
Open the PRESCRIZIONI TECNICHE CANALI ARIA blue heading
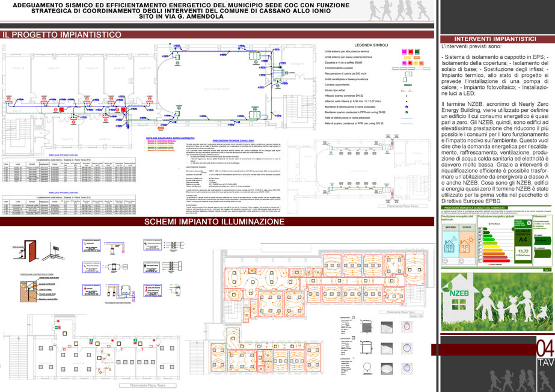coord(233,141)
